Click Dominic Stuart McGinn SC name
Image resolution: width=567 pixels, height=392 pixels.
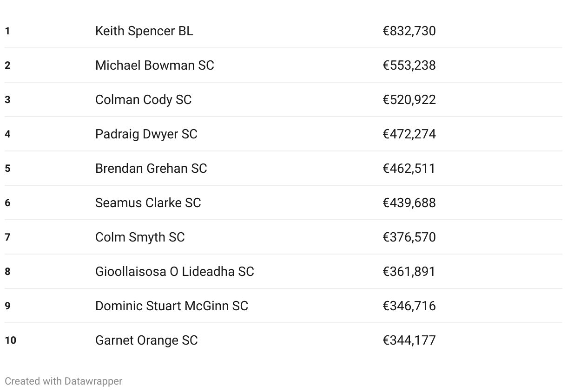click(171, 306)
